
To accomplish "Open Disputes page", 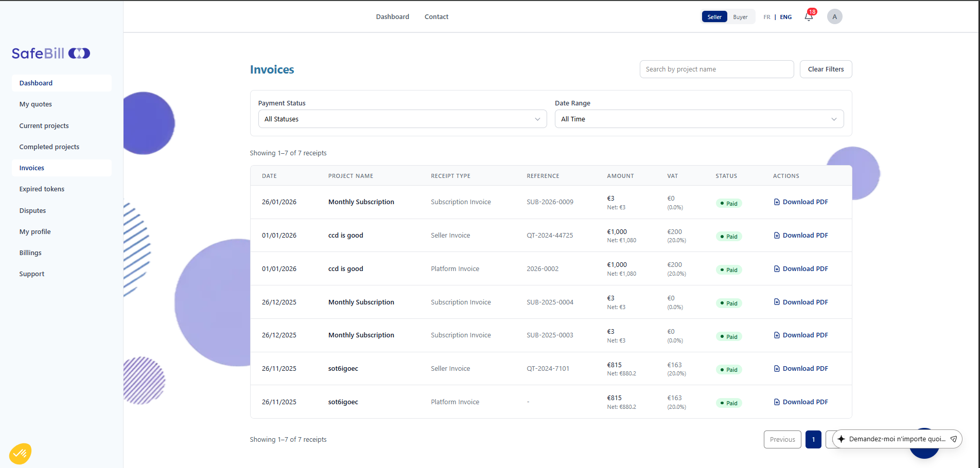I will [x=62, y=211].
